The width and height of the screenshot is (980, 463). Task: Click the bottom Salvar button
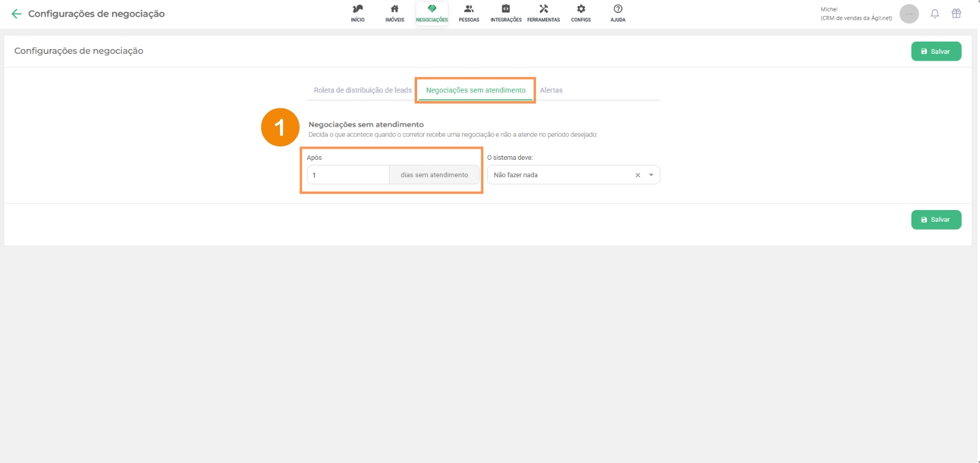tap(936, 220)
